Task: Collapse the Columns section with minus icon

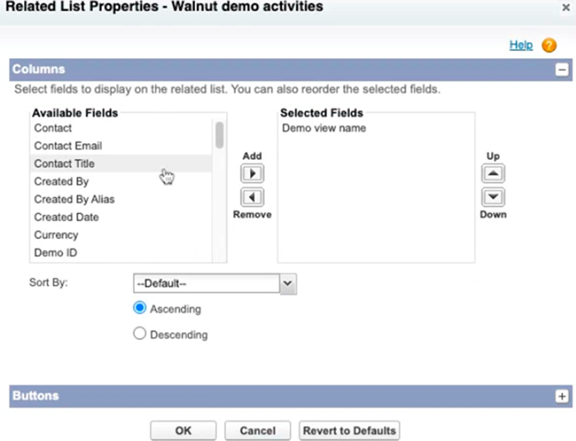Action: pos(562,69)
